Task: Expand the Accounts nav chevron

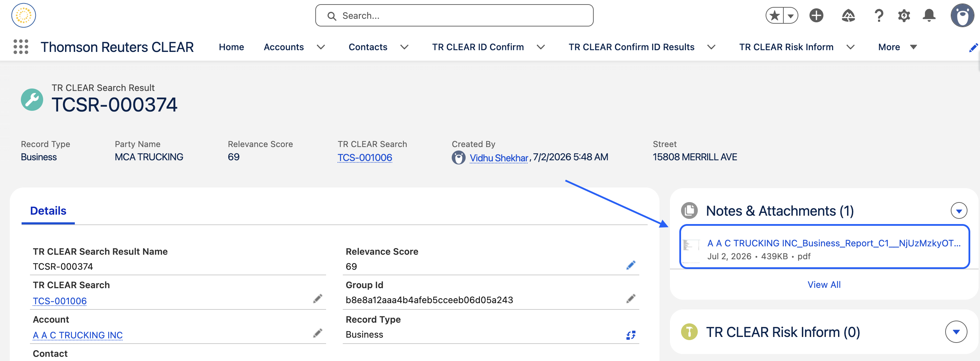Action: pos(321,47)
